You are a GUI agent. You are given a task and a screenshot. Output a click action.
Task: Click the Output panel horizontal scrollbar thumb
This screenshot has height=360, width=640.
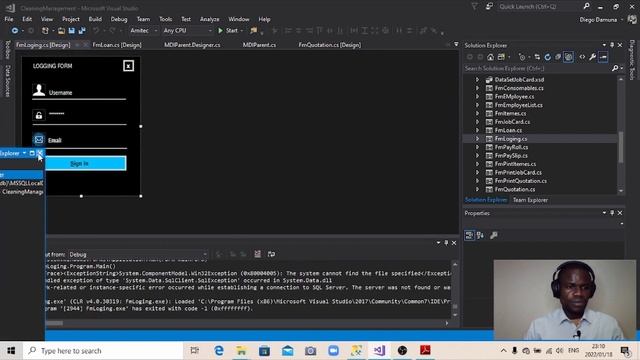point(53,323)
